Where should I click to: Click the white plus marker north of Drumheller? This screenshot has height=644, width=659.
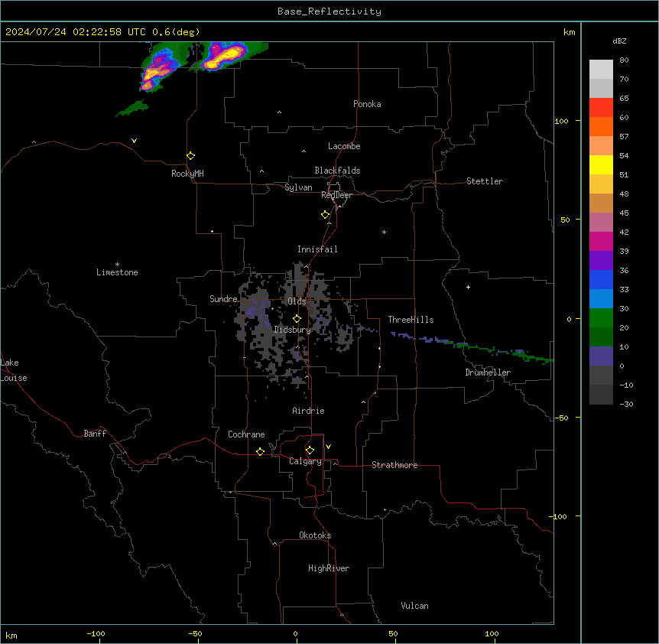coord(468,287)
